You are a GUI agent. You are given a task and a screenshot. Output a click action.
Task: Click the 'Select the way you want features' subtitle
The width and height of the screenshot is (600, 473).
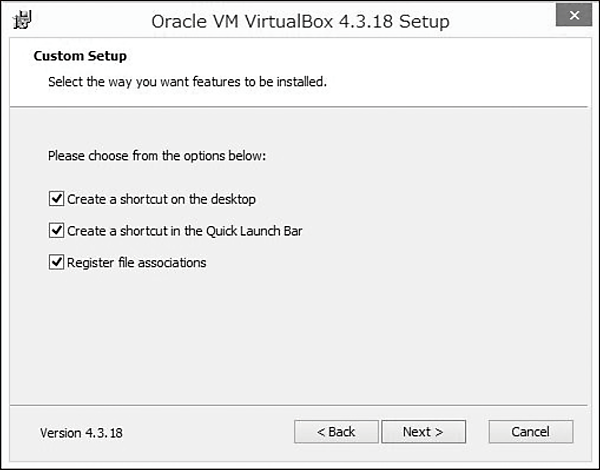click(x=187, y=81)
